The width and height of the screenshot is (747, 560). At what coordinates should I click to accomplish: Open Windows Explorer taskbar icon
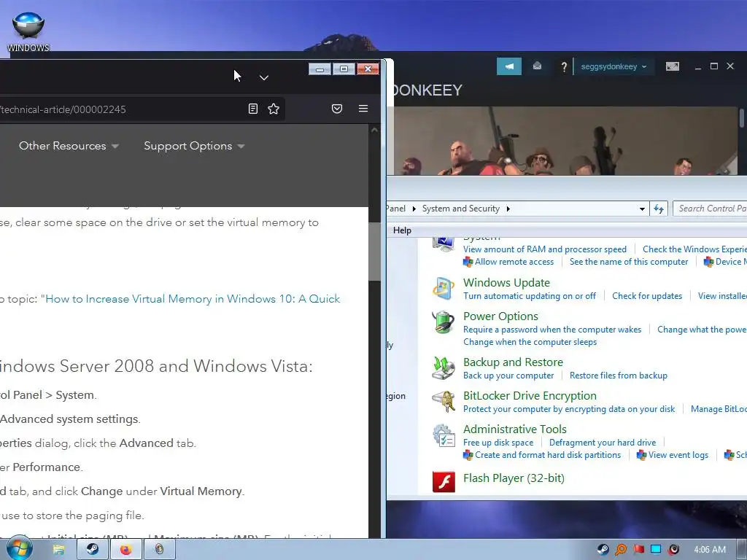[58, 550]
